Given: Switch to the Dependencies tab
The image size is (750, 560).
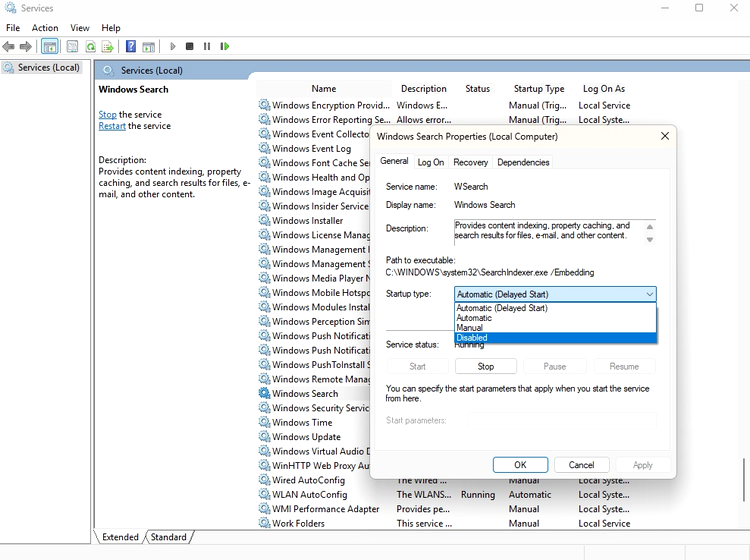Looking at the screenshot, I should click(x=523, y=162).
